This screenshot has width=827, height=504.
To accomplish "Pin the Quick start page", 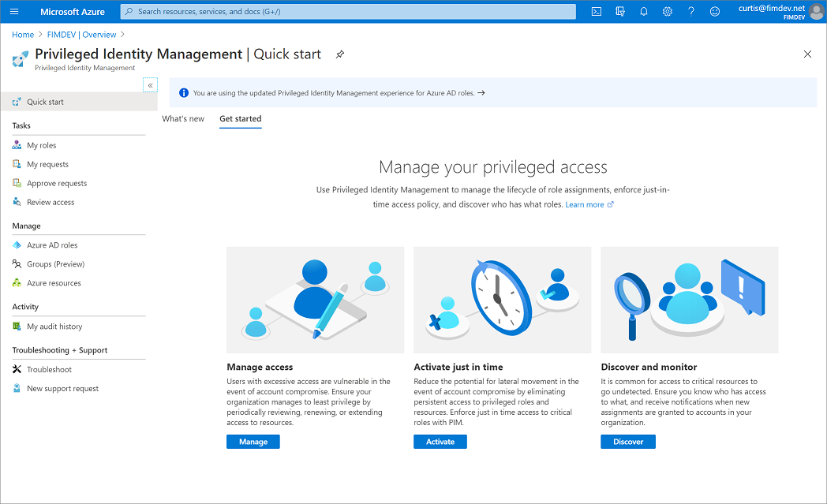I will click(339, 54).
